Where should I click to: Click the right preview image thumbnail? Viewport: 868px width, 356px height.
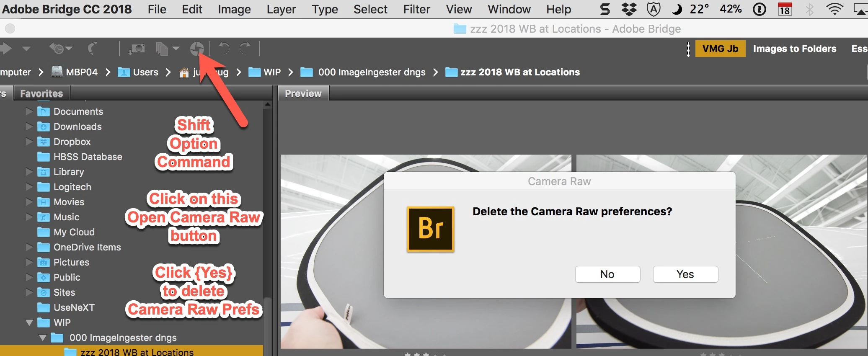click(x=721, y=251)
